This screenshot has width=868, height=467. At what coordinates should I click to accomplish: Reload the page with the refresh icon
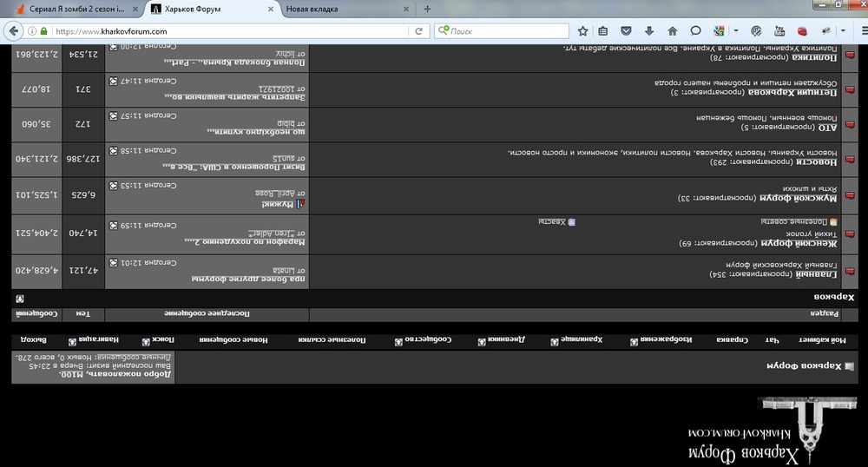[418, 31]
